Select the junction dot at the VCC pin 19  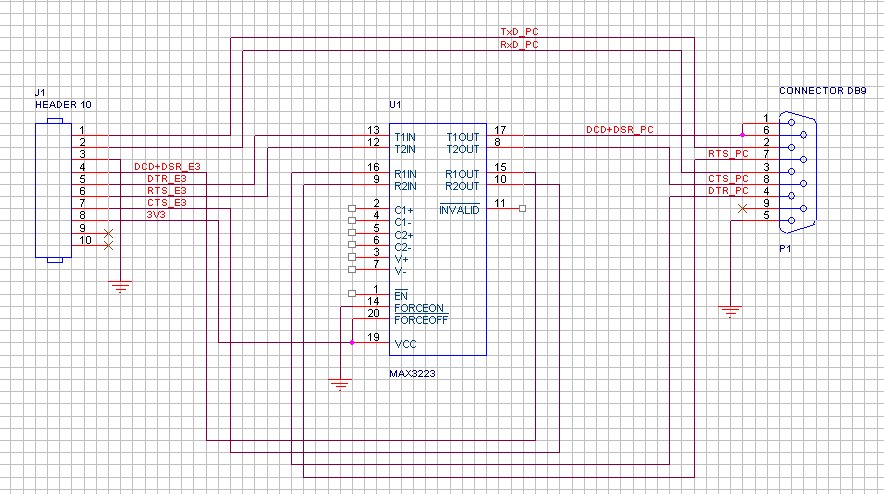pos(352,343)
